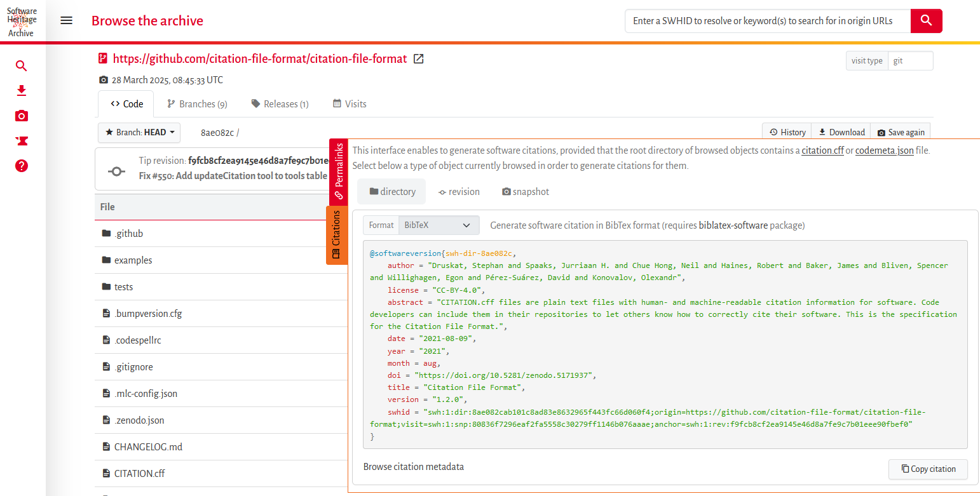This screenshot has height=496, width=980.
Task: Open the tests folder
Action: [124, 287]
